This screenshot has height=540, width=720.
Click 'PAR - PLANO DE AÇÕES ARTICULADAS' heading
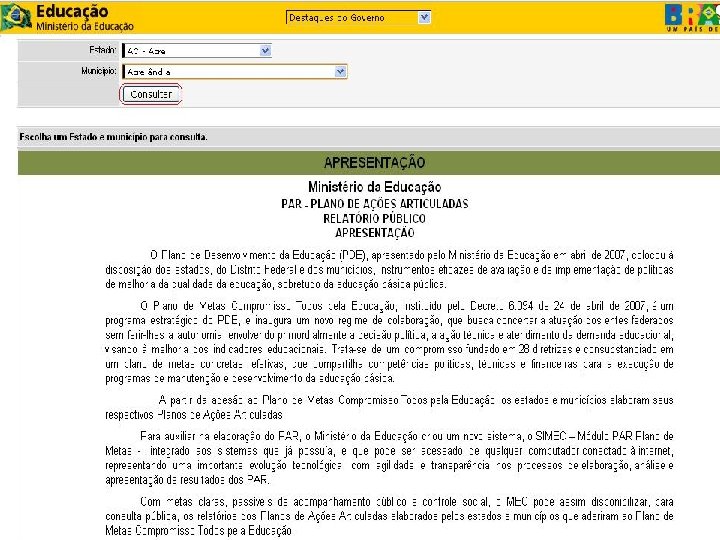[x=375, y=203]
